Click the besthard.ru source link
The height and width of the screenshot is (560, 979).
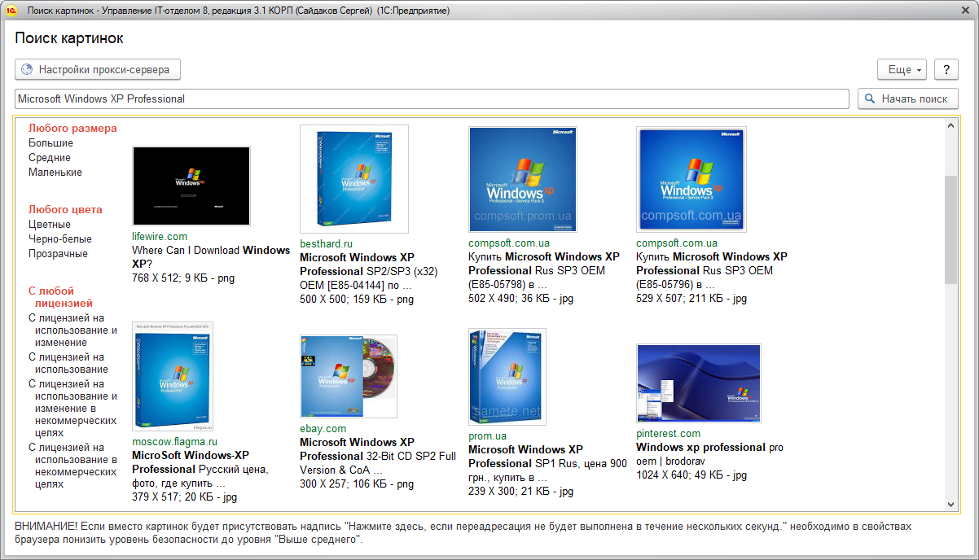326,243
